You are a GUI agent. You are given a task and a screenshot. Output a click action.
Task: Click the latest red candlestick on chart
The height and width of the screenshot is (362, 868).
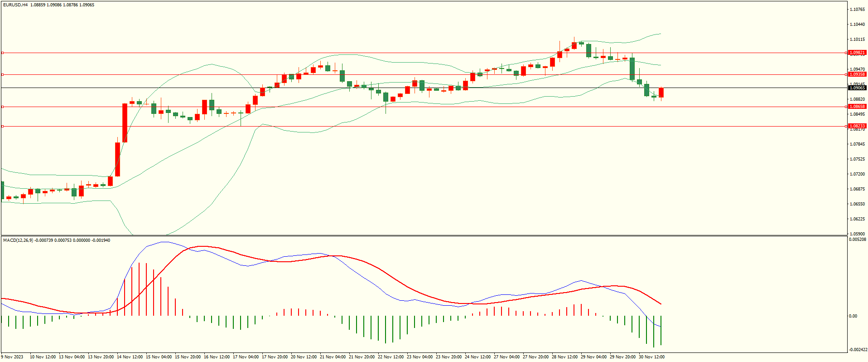pyautogui.click(x=661, y=93)
